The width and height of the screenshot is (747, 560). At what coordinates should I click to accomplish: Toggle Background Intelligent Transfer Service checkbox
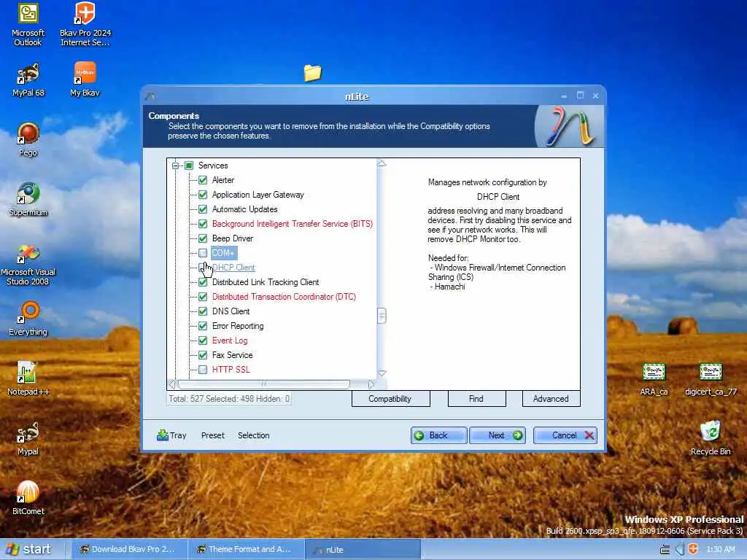click(x=203, y=224)
